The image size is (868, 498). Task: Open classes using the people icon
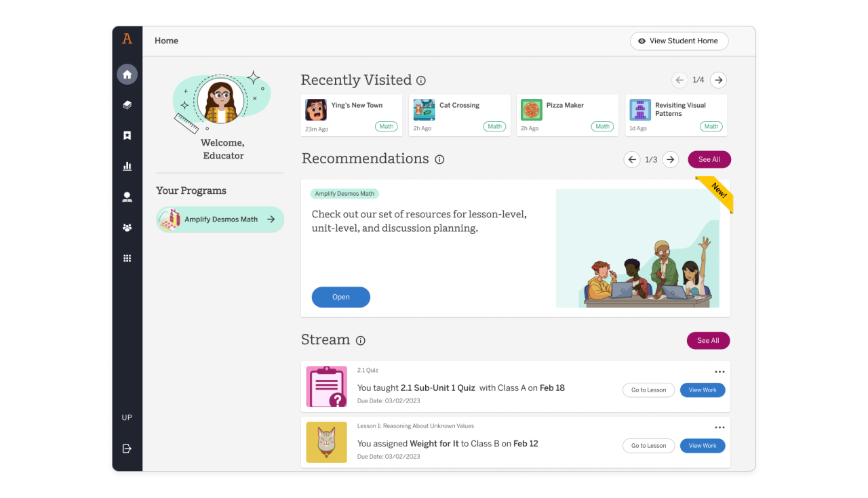127,227
